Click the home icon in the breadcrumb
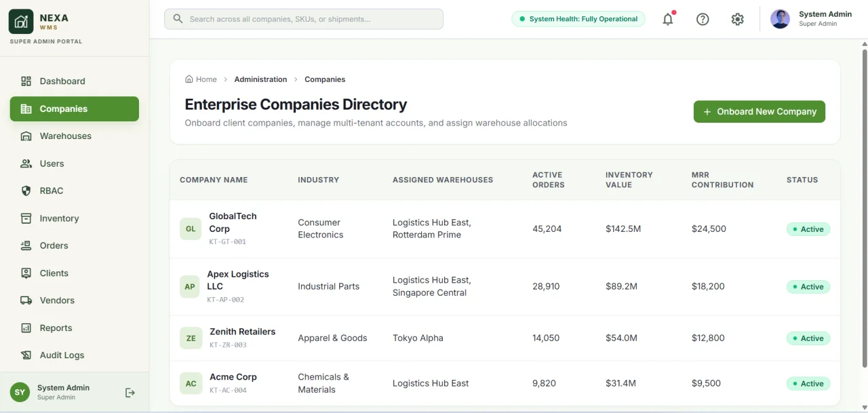Viewport: 868px width, 413px height. [x=189, y=79]
